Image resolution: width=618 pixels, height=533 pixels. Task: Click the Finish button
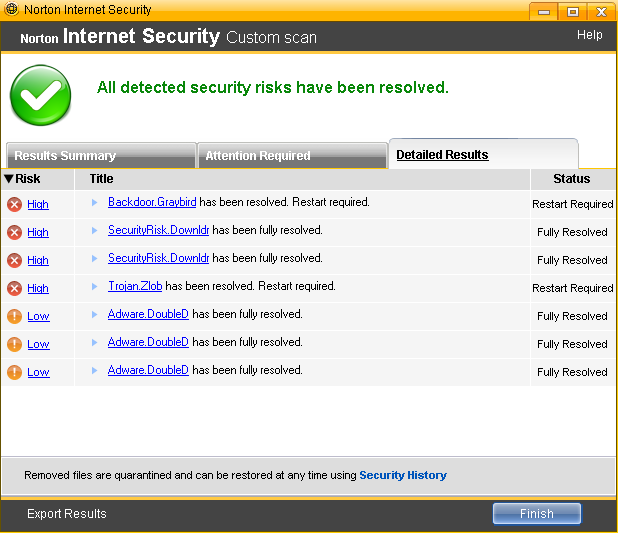click(536, 513)
